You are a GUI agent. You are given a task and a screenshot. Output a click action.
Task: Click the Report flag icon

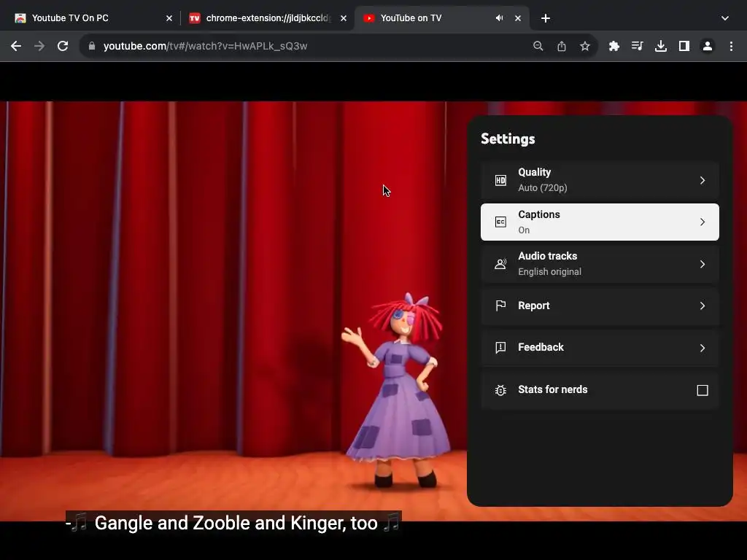click(x=500, y=306)
